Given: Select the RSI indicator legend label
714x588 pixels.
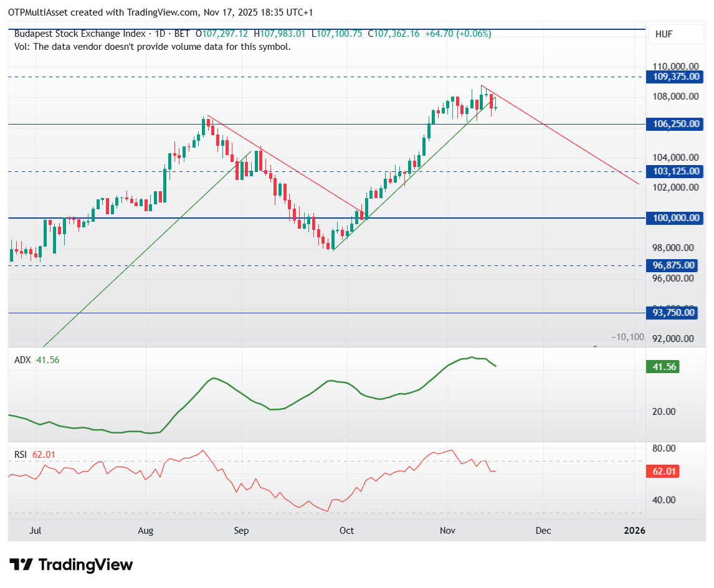Looking at the screenshot, I should (22, 455).
